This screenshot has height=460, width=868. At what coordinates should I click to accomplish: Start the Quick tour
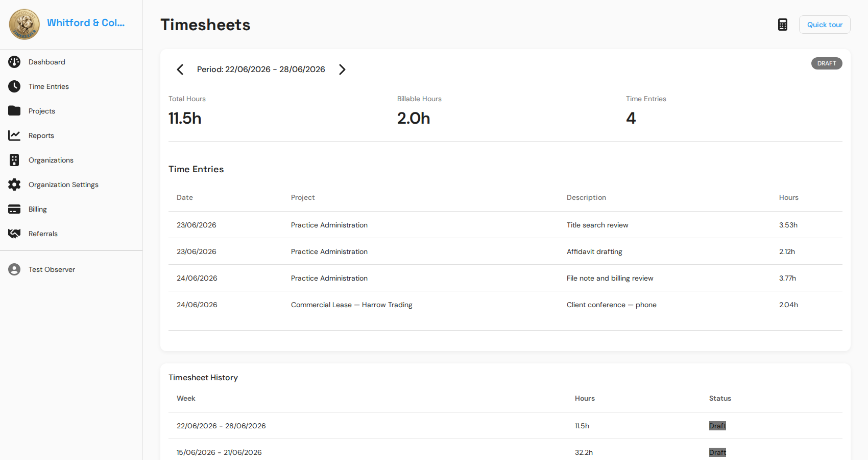825,25
